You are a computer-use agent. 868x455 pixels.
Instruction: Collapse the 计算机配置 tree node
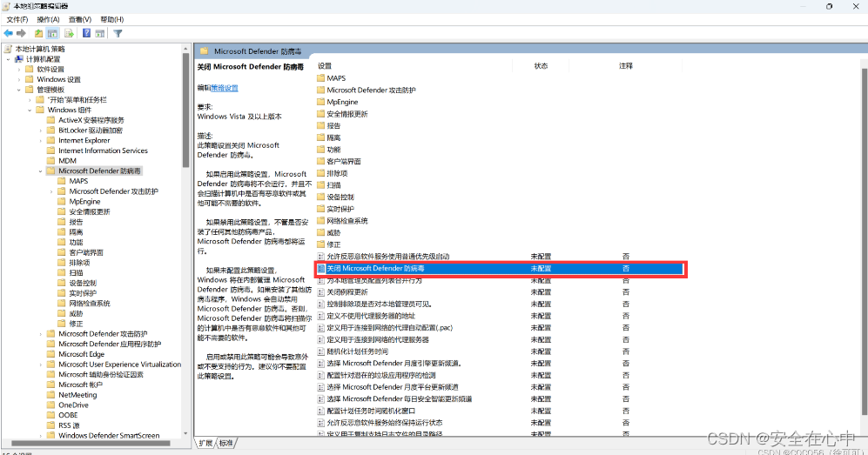(x=9, y=59)
